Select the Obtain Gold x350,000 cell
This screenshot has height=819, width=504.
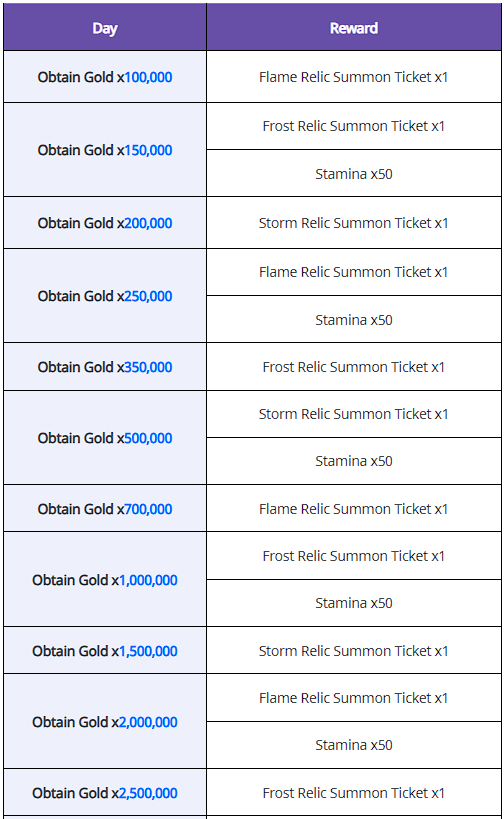(x=105, y=367)
